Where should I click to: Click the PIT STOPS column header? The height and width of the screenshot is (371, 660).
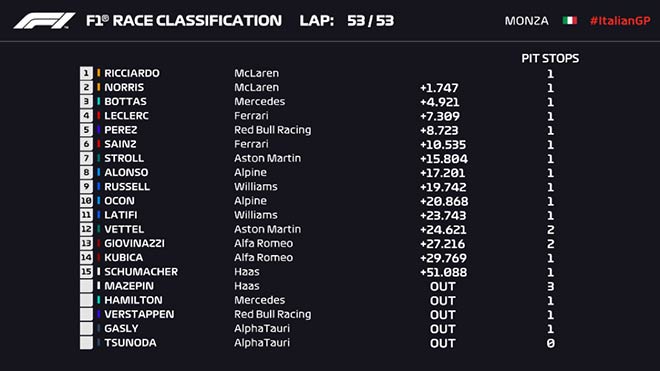pos(550,58)
